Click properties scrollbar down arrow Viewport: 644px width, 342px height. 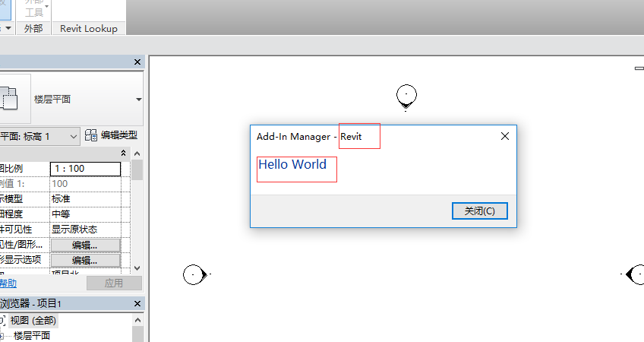[x=137, y=268]
